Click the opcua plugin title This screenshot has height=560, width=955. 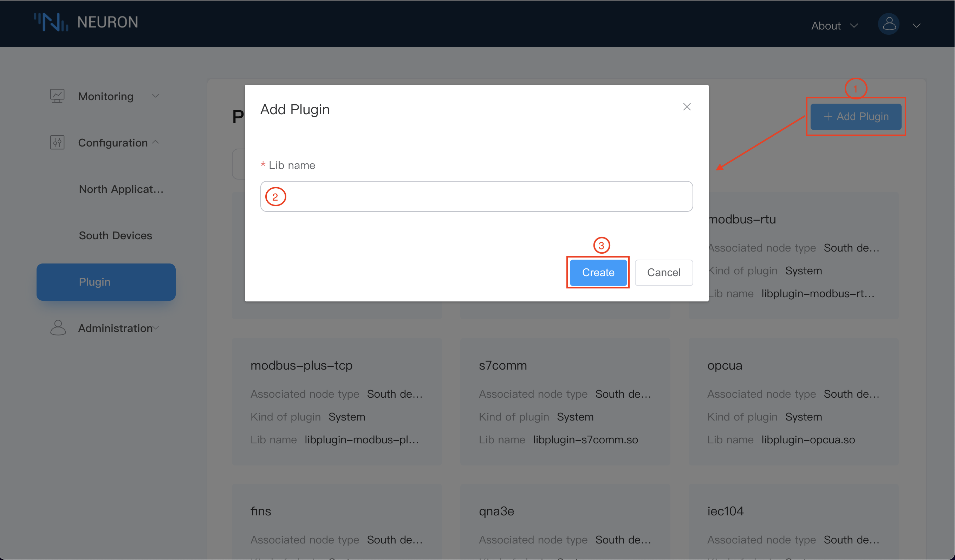725,366
